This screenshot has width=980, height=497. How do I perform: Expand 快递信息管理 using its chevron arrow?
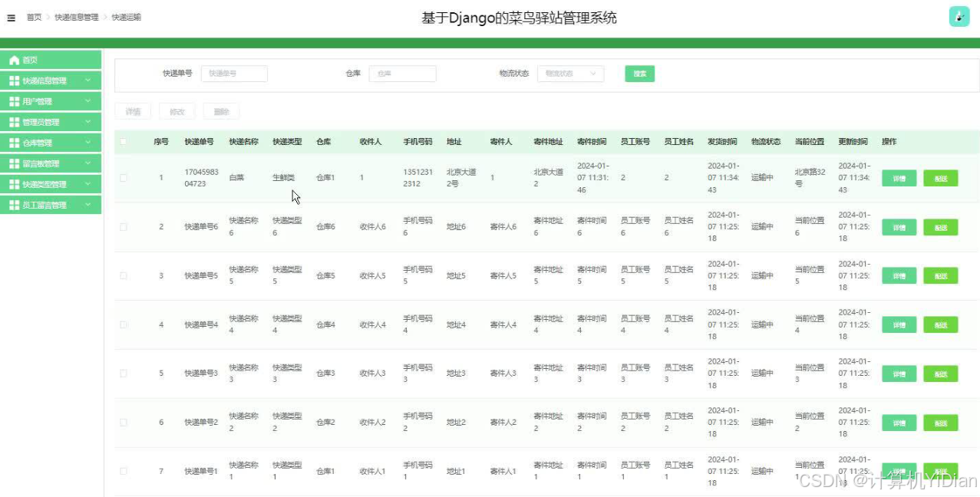click(88, 81)
